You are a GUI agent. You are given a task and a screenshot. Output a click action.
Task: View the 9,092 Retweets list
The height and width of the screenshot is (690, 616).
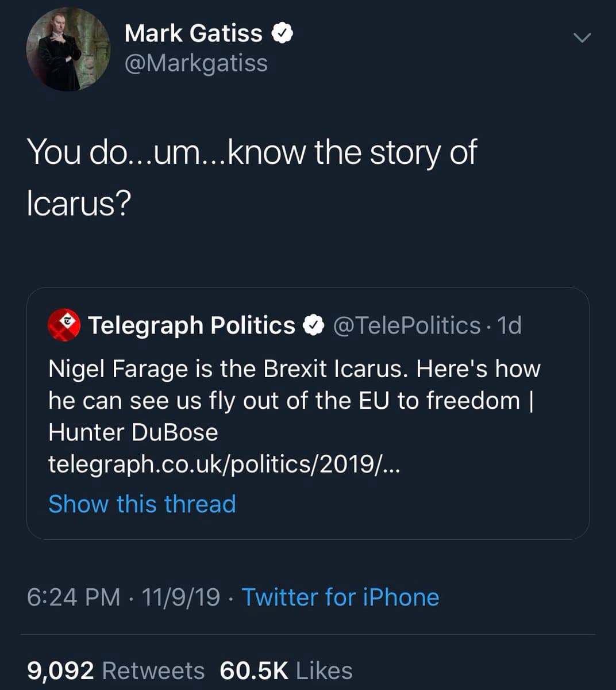tap(115, 670)
